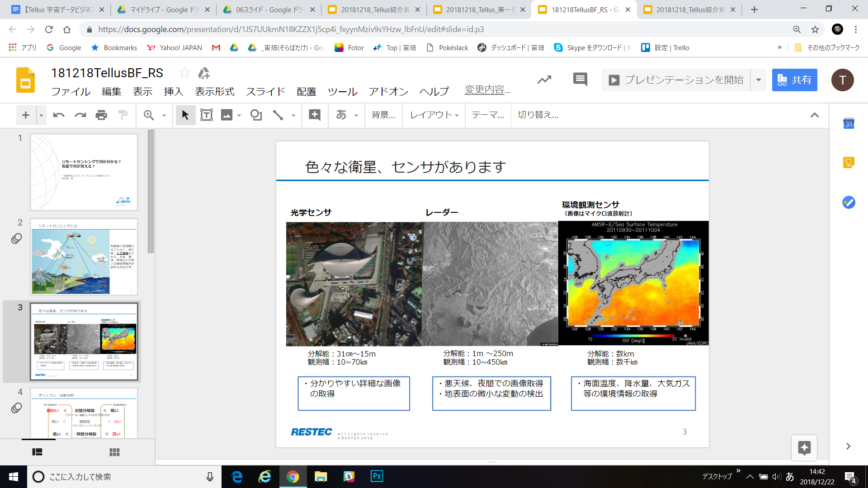This screenshot has height=488, width=868.
Task: Select the text box tool
Action: point(206,115)
